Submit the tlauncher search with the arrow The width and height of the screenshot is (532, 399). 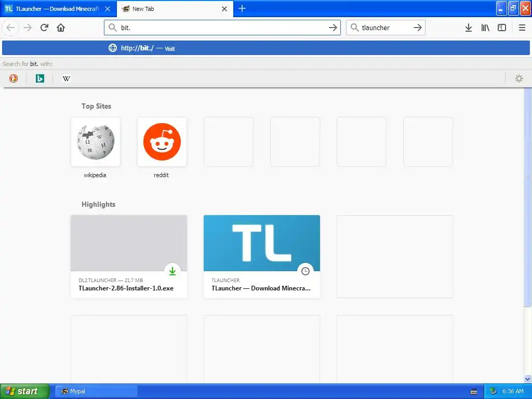click(x=418, y=28)
